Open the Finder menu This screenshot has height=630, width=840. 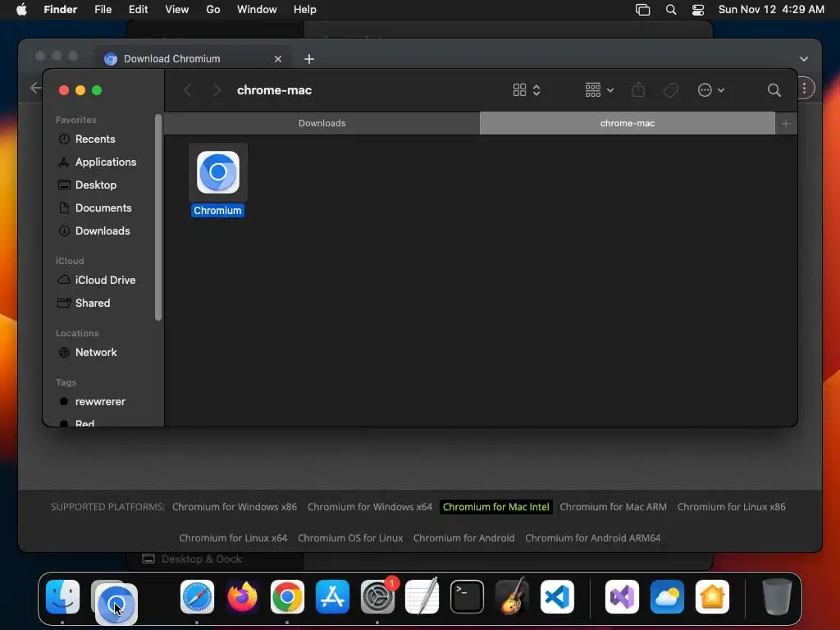point(61,10)
